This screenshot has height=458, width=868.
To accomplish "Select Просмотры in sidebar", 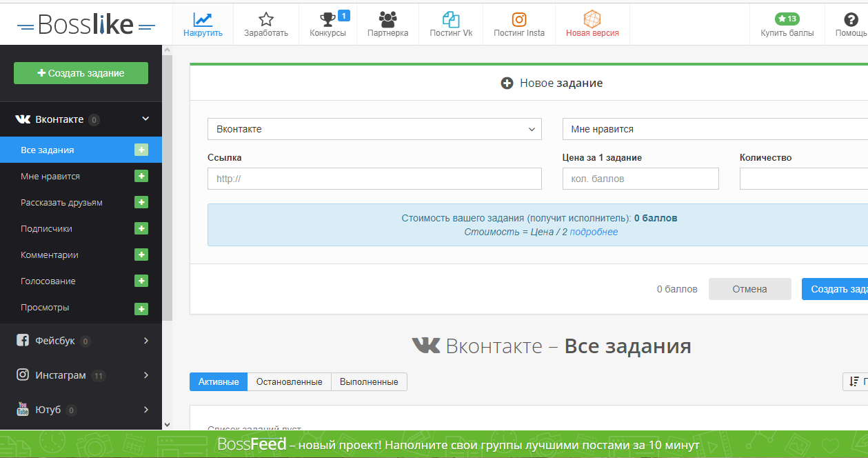I will (45, 307).
